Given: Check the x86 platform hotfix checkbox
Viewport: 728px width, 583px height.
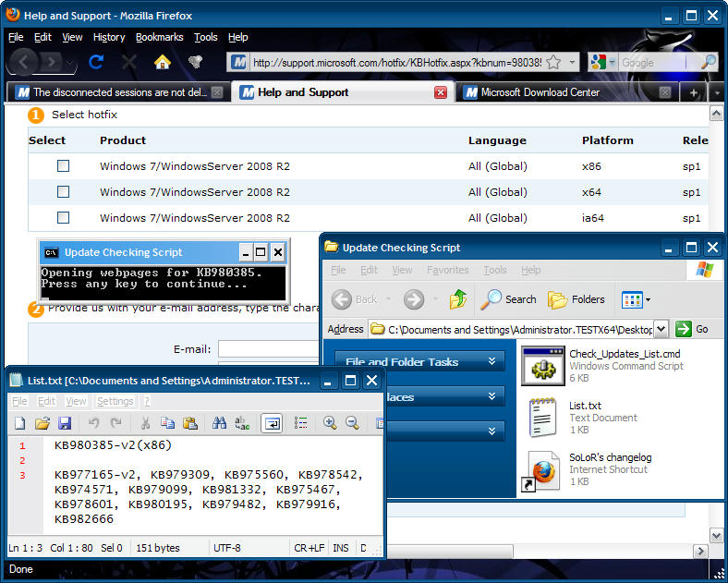Looking at the screenshot, I should tap(63, 165).
